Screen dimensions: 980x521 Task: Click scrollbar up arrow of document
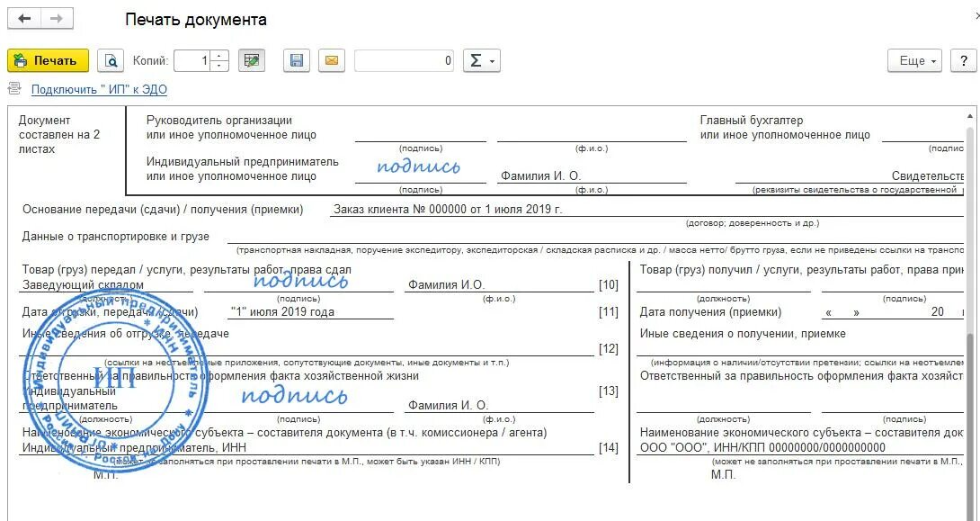click(970, 116)
